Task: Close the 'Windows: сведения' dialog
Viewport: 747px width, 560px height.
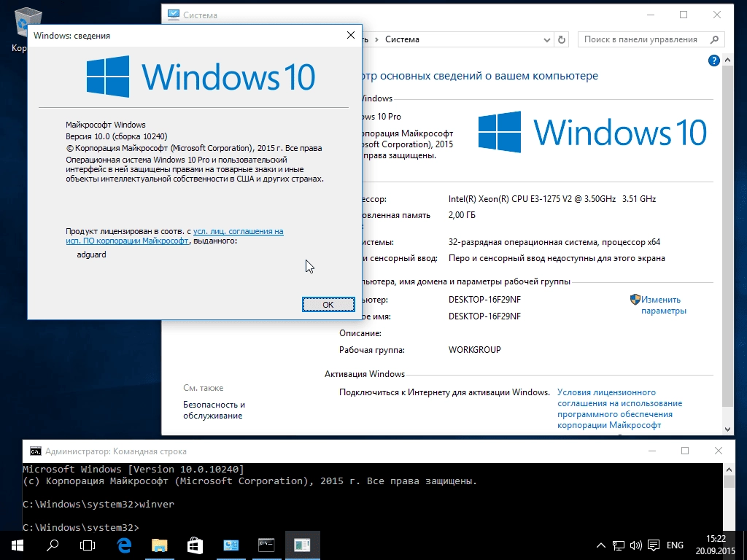Action: point(351,35)
